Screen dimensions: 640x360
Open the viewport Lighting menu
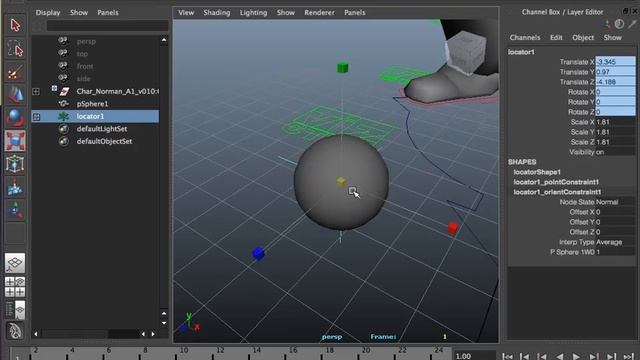tap(253, 13)
